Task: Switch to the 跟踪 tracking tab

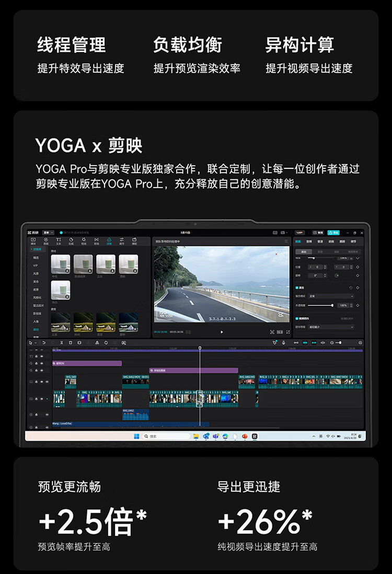Action: click(x=342, y=242)
